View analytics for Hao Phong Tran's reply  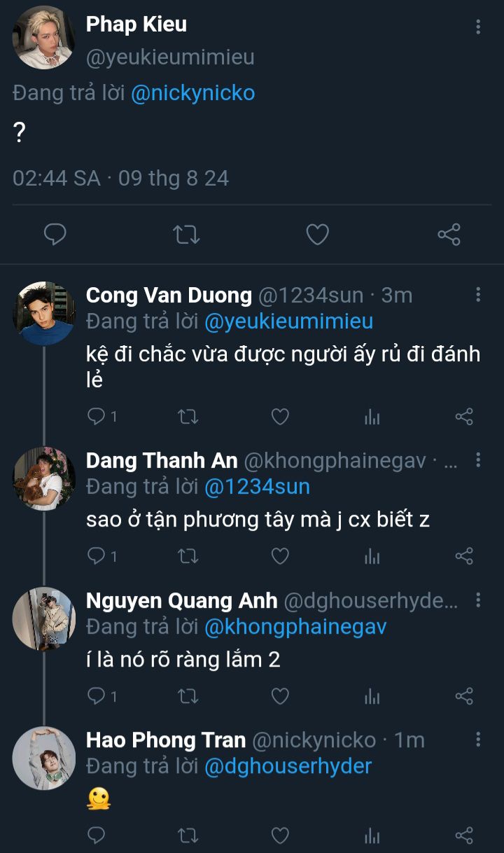372,835
